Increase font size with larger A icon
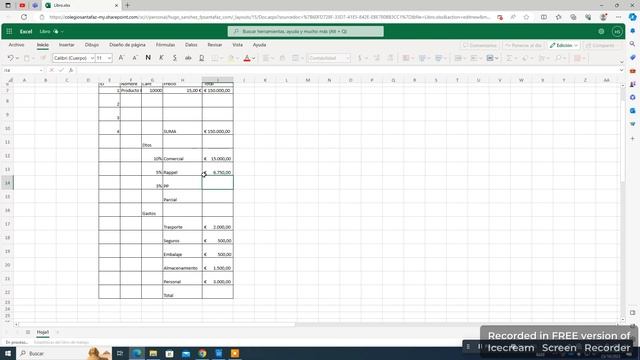Viewport: 640px width, 360px height. (x=121, y=58)
